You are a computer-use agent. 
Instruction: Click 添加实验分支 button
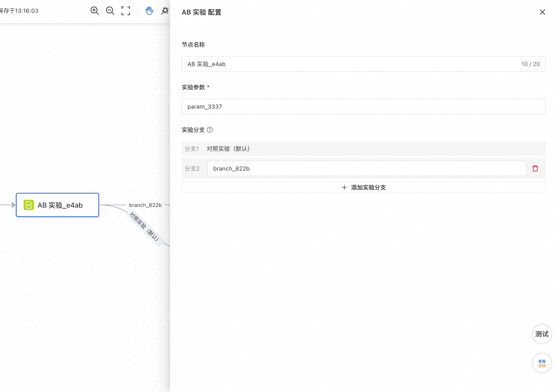coord(364,187)
